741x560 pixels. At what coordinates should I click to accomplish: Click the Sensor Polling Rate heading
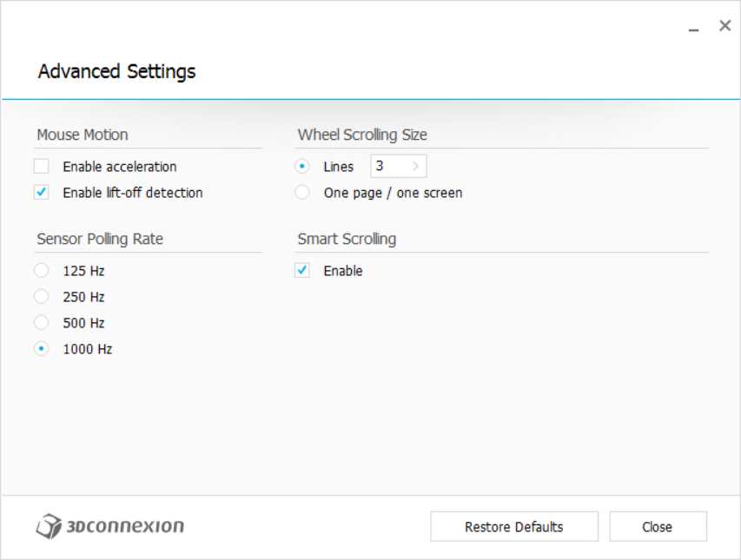point(100,239)
